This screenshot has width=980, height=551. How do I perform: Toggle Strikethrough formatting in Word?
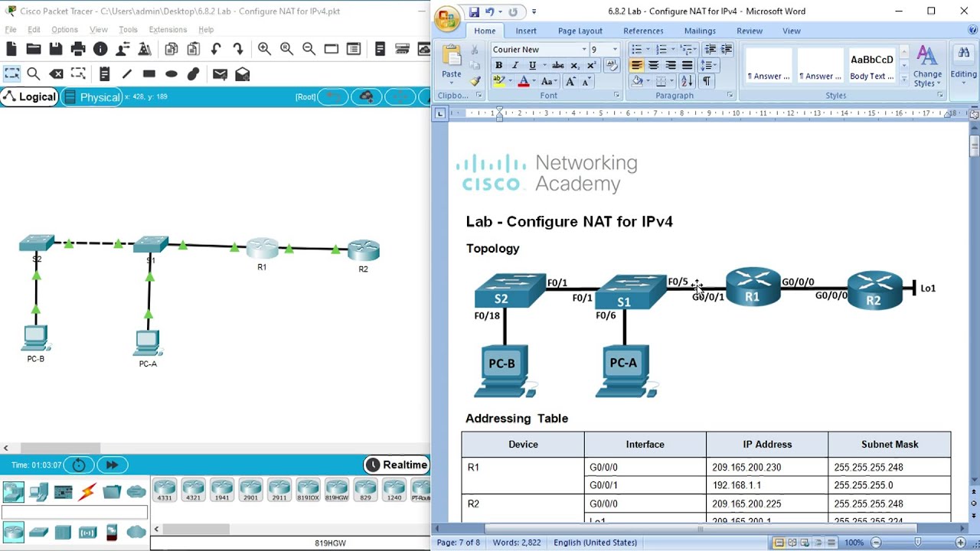(558, 66)
